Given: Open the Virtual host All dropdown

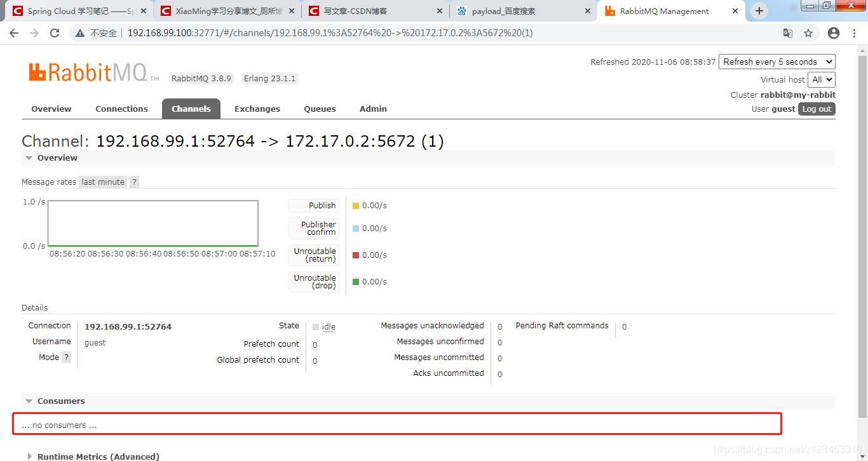Looking at the screenshot, I should pyautogui.click(x=821, y=79).
